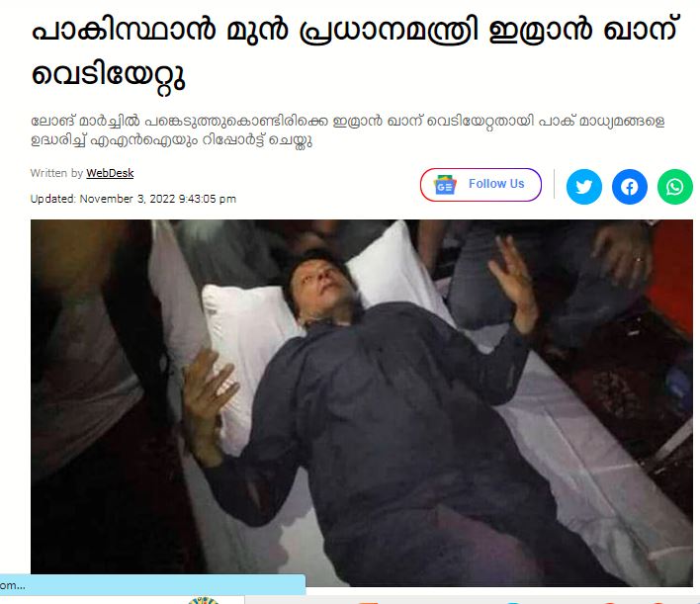Click the article subheading paragraph
700x604 pixels.
click(347, 130)
